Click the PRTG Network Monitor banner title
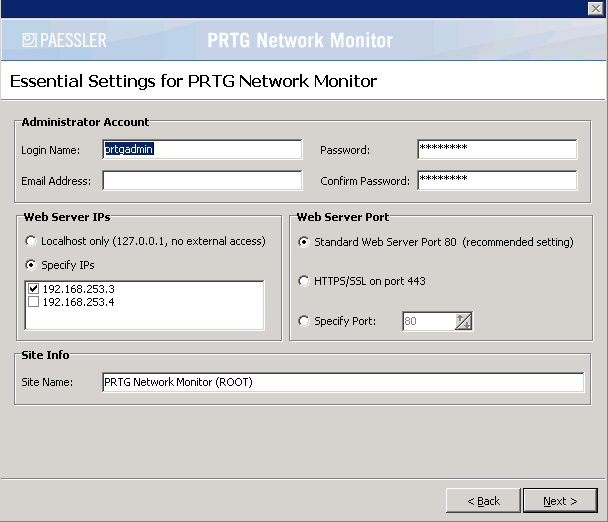 pos(300,40)
